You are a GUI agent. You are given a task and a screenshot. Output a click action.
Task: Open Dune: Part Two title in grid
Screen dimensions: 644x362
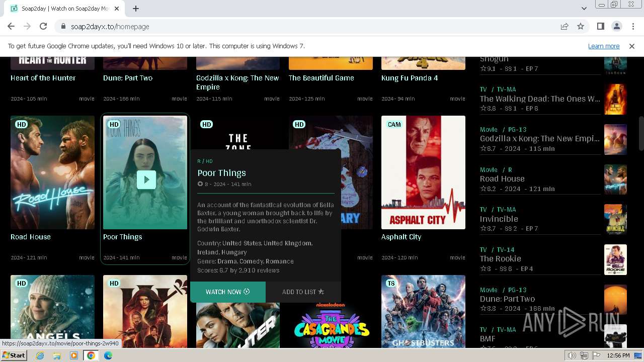128,78
